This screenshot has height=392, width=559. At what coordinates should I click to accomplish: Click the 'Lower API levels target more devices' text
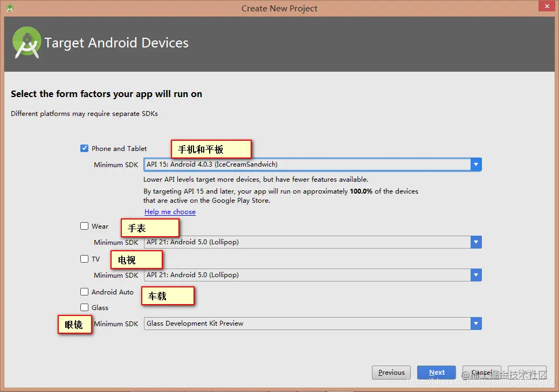pos(256,180)
